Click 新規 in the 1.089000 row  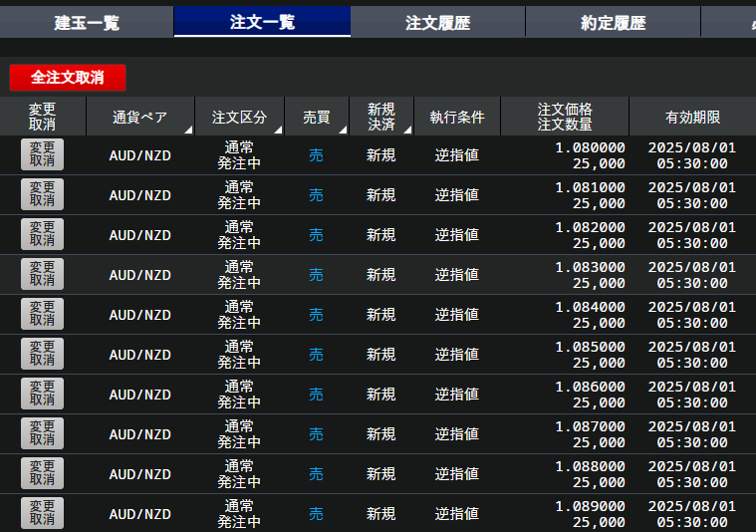point(380,514)
